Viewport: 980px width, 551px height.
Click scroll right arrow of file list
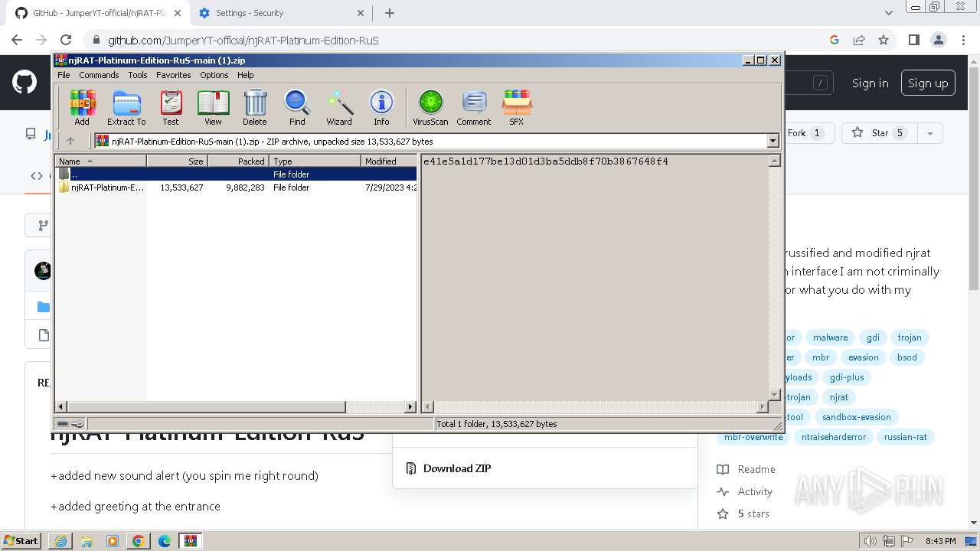coord(410,406)
